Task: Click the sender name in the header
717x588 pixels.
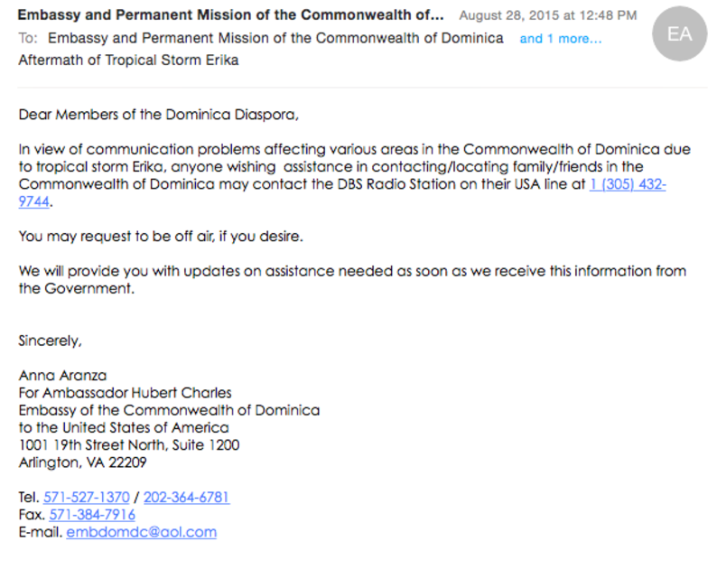Action: tap(230, 15)
